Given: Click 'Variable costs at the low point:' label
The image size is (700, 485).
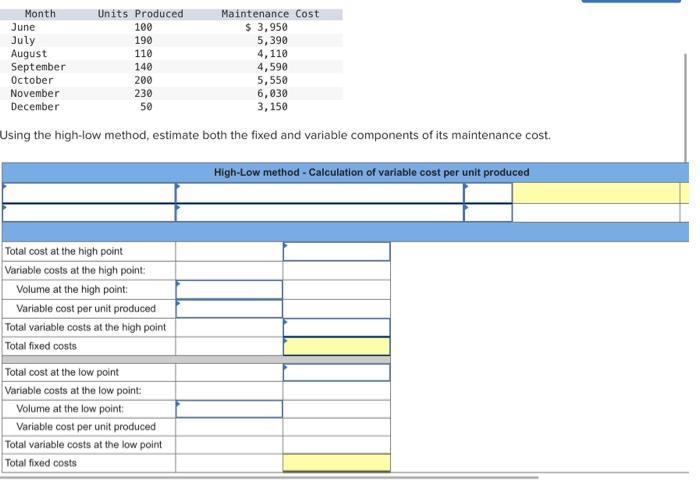Looking at the screenshot, I should pyautogui.click(x=73, y=391).
